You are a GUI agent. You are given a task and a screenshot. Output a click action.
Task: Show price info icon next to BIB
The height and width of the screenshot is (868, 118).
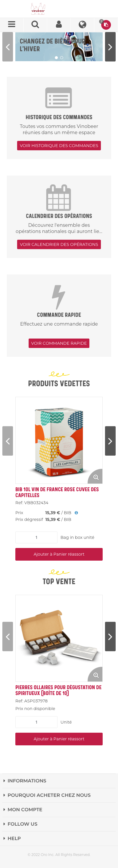(x=76, y=513)
